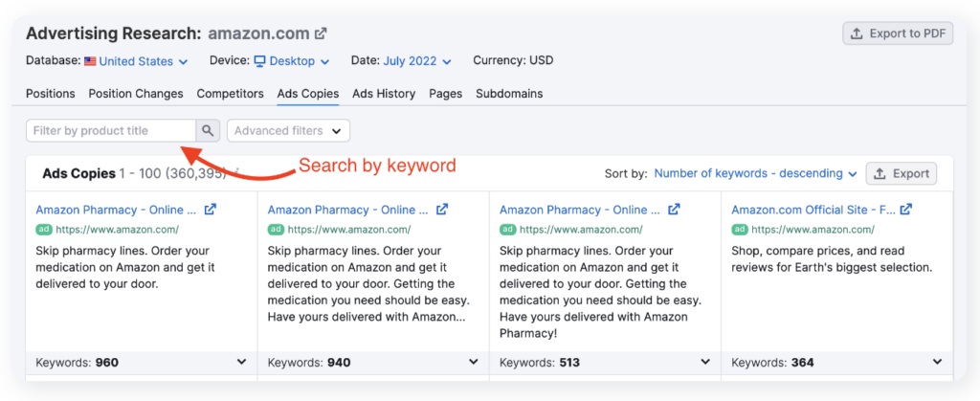This screenshot has height=401, width=980.
Task: Expand Keywords 960 section chevron
Action: pyautogui.click(x=242, y=362)
